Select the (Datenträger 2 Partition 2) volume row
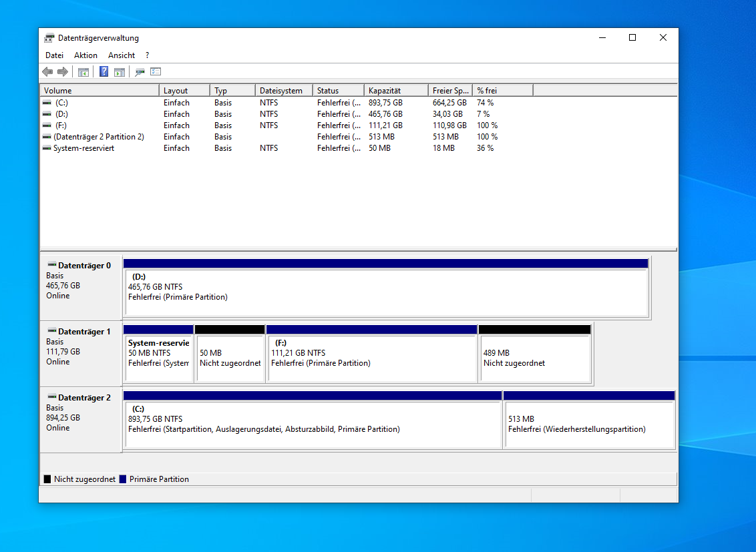This screenshot has width=756, height=552. pos(99,137)
